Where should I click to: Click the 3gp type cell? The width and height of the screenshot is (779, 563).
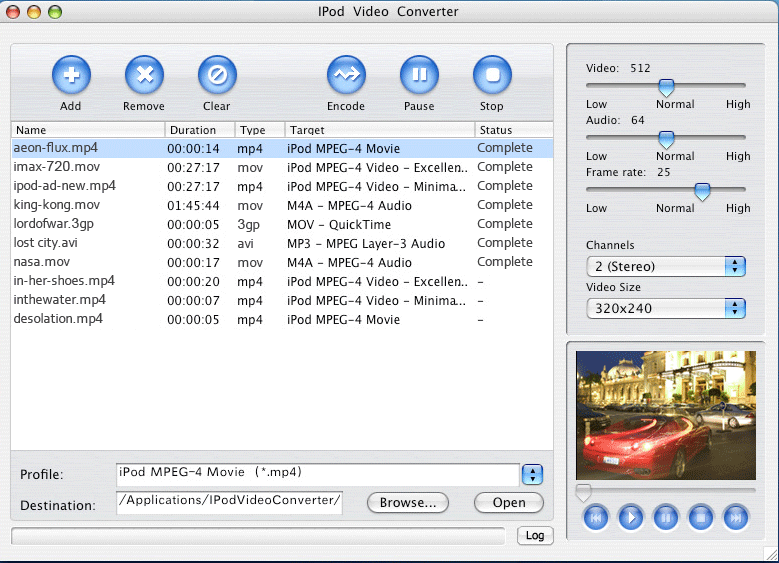point(248,225)
